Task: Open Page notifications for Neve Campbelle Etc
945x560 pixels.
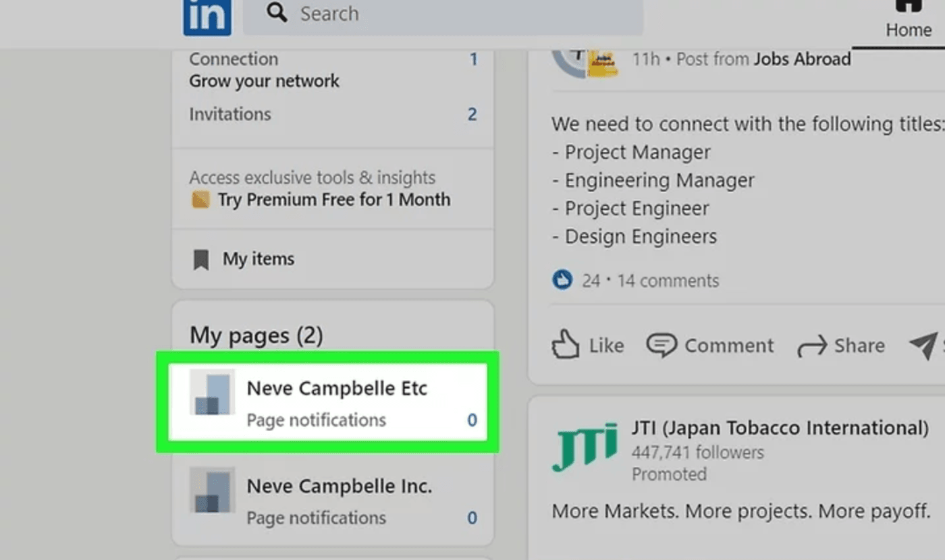Action: point(316,420)
